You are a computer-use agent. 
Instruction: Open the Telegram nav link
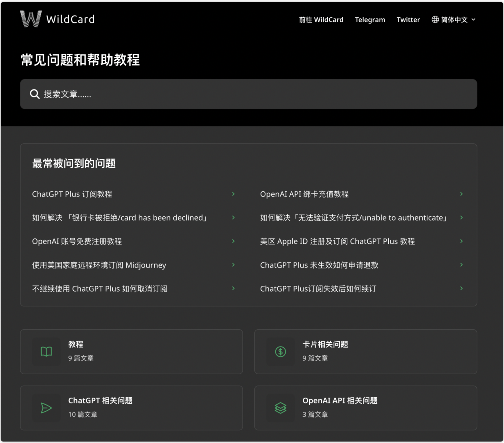click(370, 20)
